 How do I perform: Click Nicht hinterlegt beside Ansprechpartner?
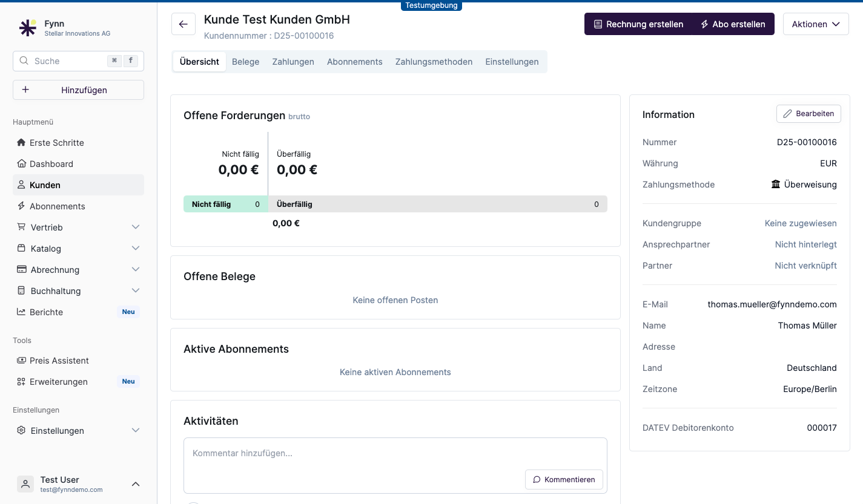pyautogui.click(x=806, y=244)
